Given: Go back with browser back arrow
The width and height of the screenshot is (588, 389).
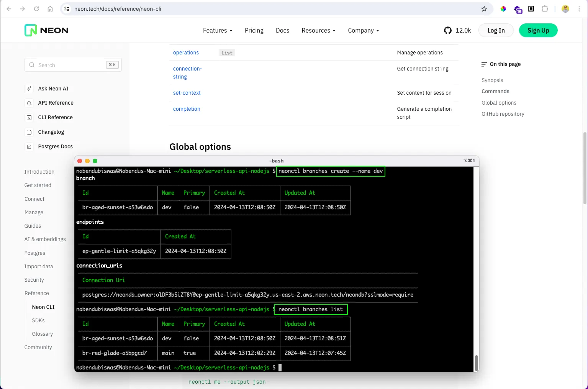Looking at the screenshot, I should 9,9.
